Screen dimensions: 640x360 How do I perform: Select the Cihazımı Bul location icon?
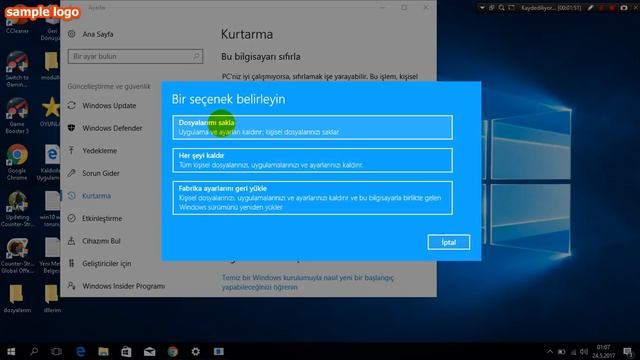72,240
